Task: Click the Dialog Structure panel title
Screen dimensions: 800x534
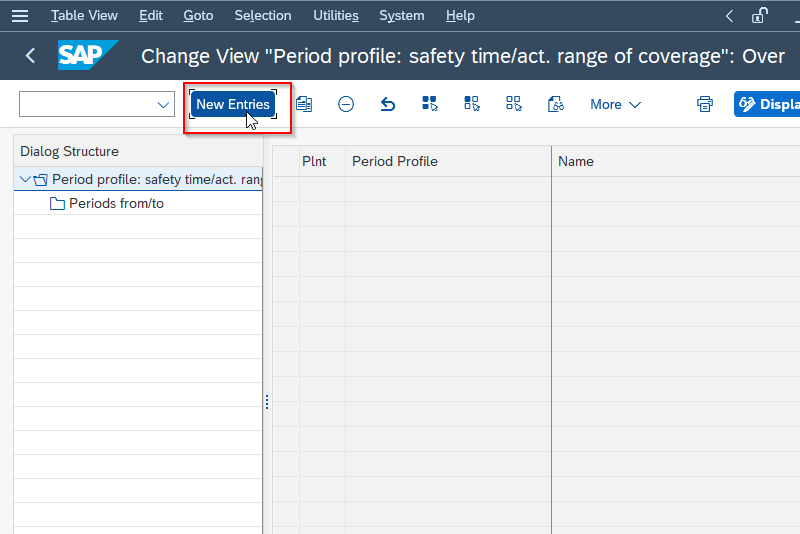Action: pyautogui.click(x=69, y=151)
